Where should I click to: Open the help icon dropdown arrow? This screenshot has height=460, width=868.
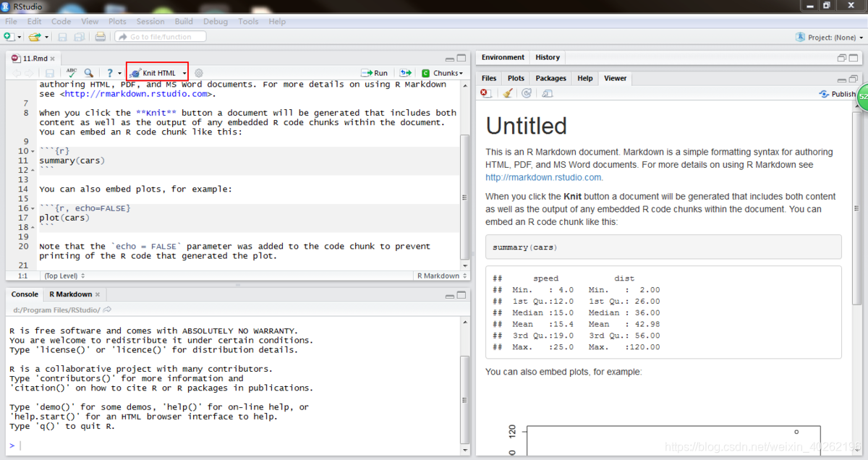click(x=119, y=74)
